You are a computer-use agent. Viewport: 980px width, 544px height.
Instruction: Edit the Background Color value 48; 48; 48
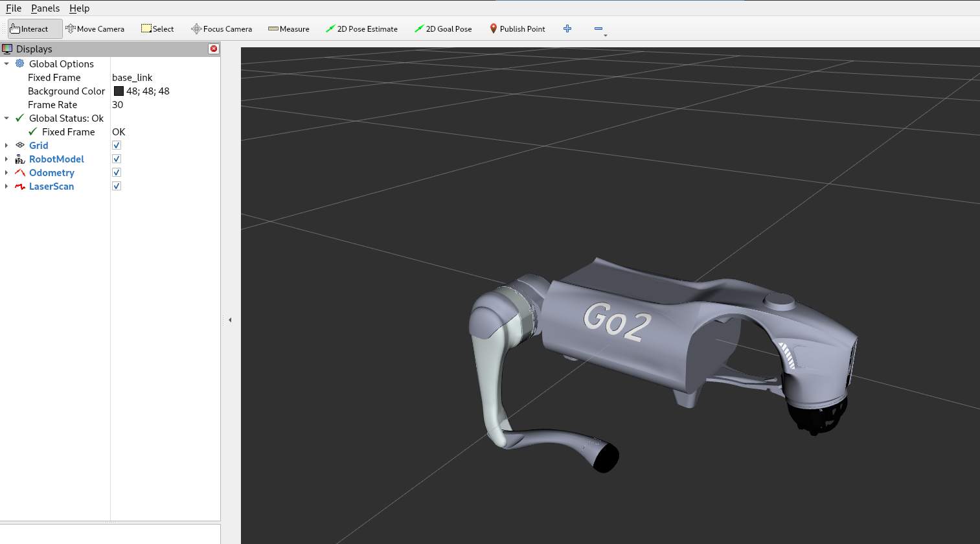pos(148,91)
